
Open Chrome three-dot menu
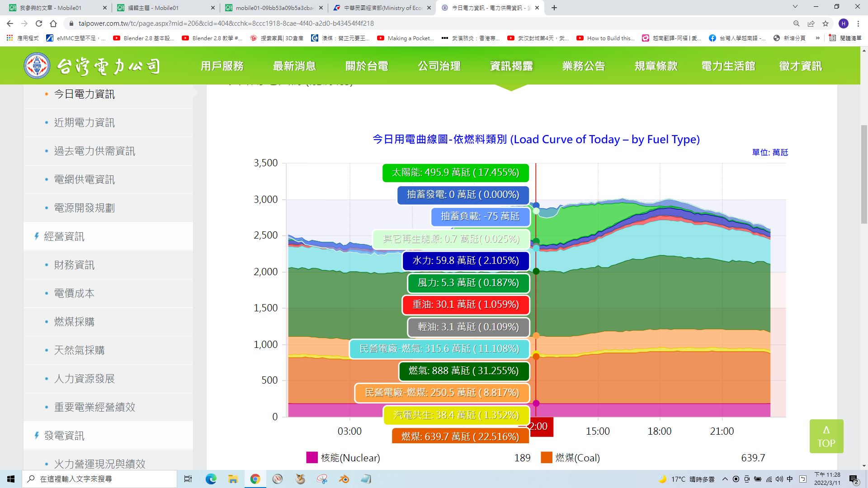coord(858,23)
